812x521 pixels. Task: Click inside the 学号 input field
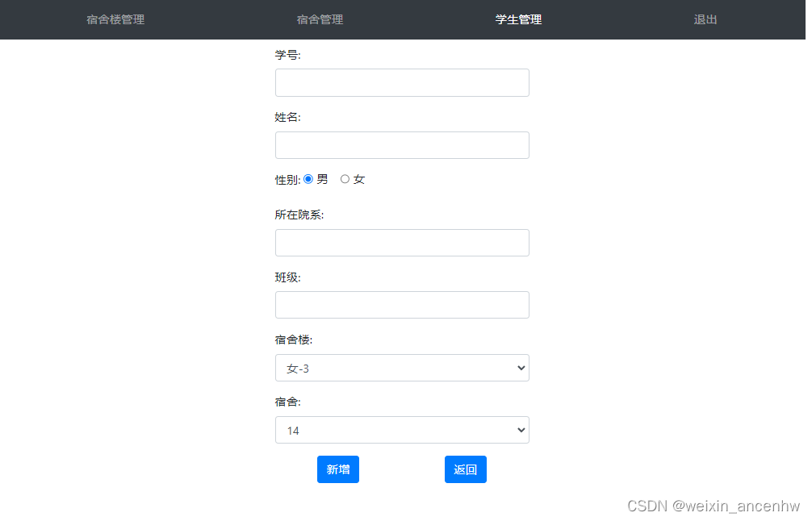[x=402, y=82]
